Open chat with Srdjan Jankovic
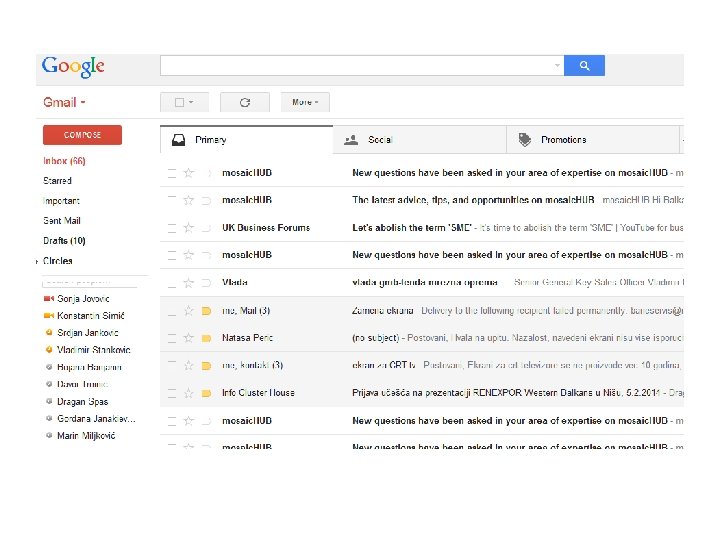Image resolution: width=720 pixels, height=540 pixels. pyautogui.click(x=88, y=333)
